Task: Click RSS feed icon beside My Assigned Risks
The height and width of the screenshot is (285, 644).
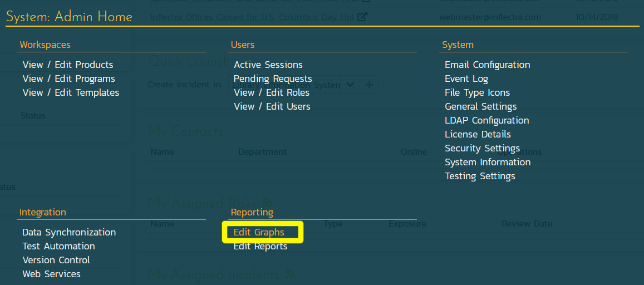Action: point(268,203)
